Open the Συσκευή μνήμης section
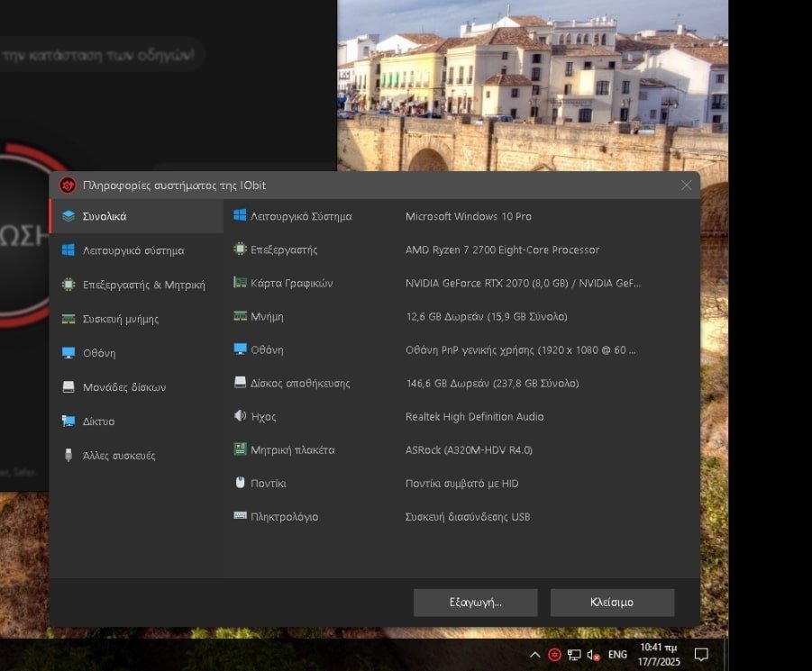This screenshot has width=812, height=671. click(137, 319)
